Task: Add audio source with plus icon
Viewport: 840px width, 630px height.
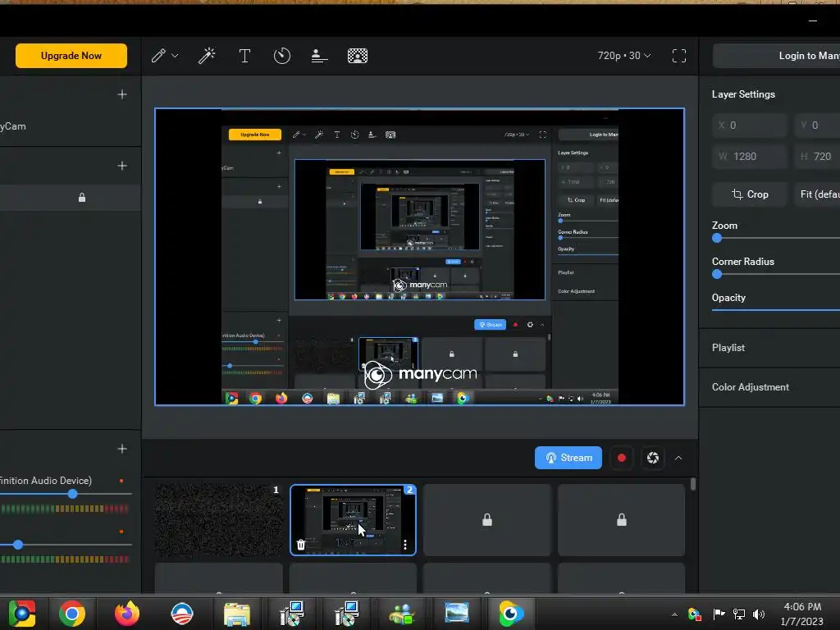Action: coord(122,449)
